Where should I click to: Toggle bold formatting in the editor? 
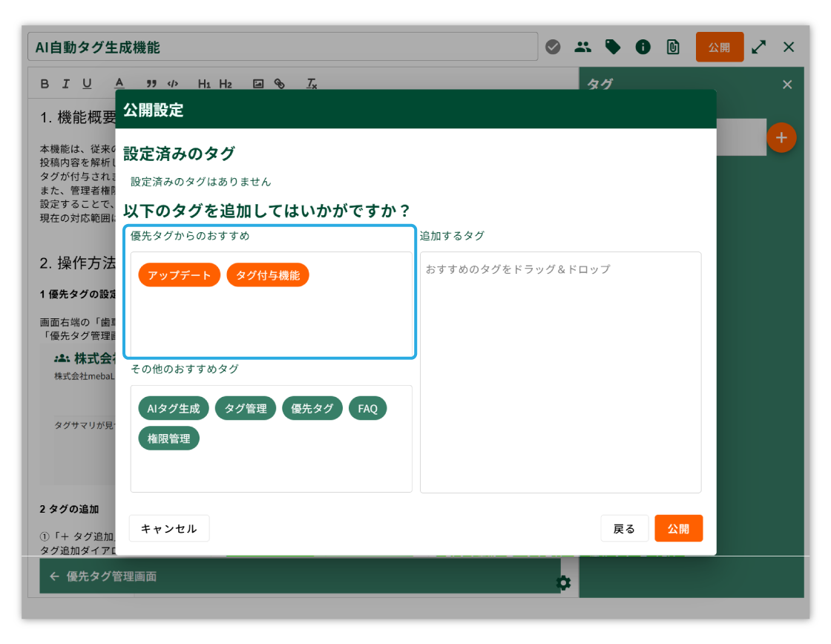tap(45, 84)
